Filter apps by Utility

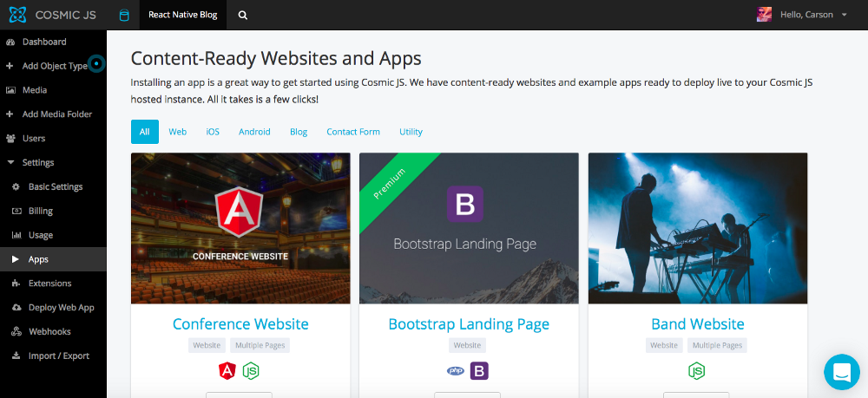click(x=411, y=132)
